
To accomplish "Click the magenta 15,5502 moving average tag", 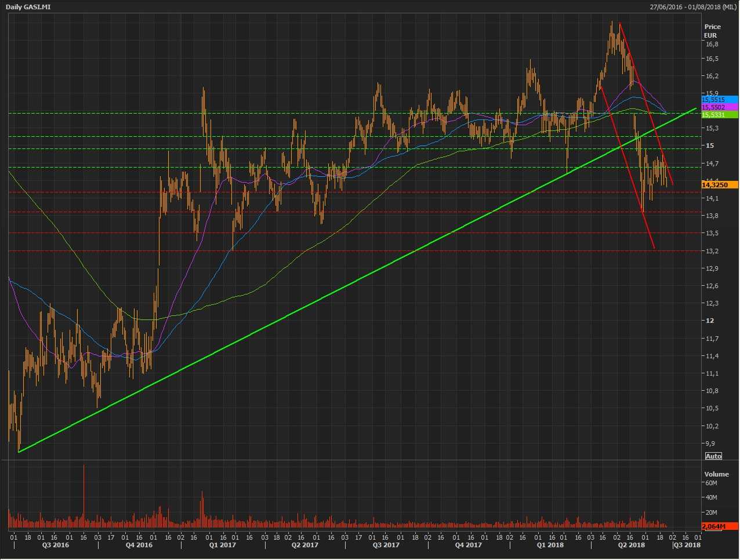I will 719,107.
